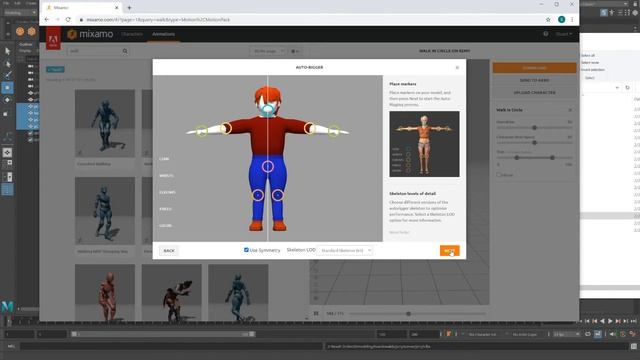Viewport: 640px width, 360px height.
Task: Close the Mixamo browser tab
Action: click(x=116, y=7)
